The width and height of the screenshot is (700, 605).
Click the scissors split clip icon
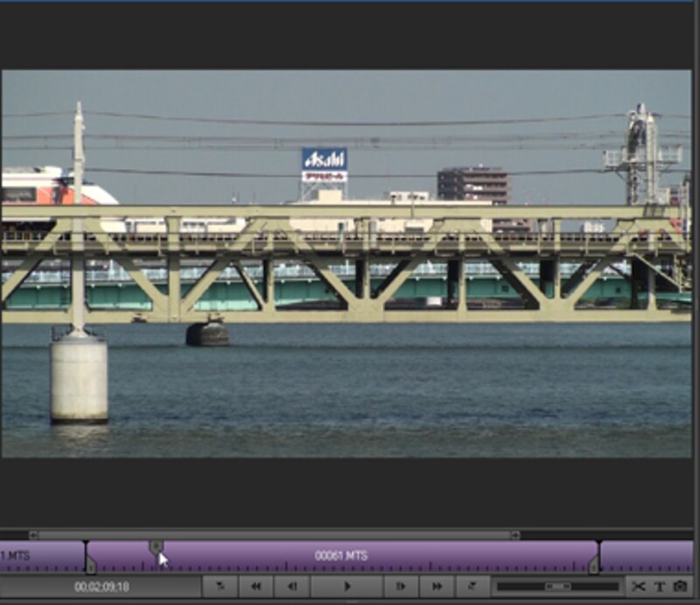(639, 587)
